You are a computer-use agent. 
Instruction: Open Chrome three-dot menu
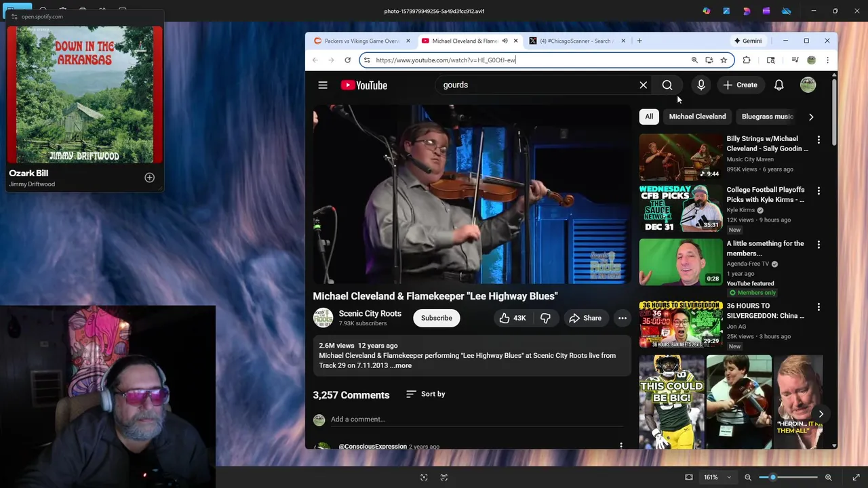point(827,60)
